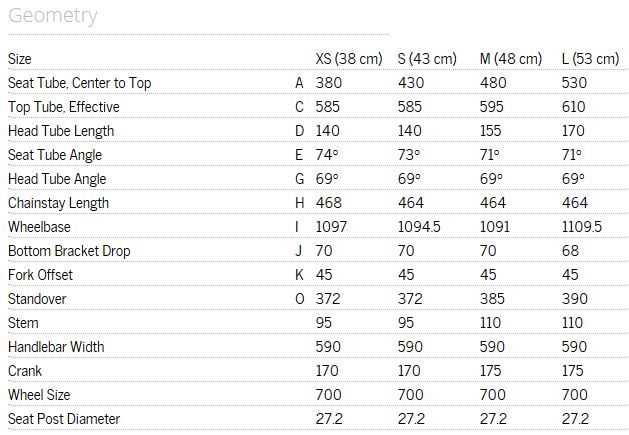The width and height of the screenshot is (629, 435).
Task: Click the "Bottom Bracket Drop" row label
Action: (69, 251)
